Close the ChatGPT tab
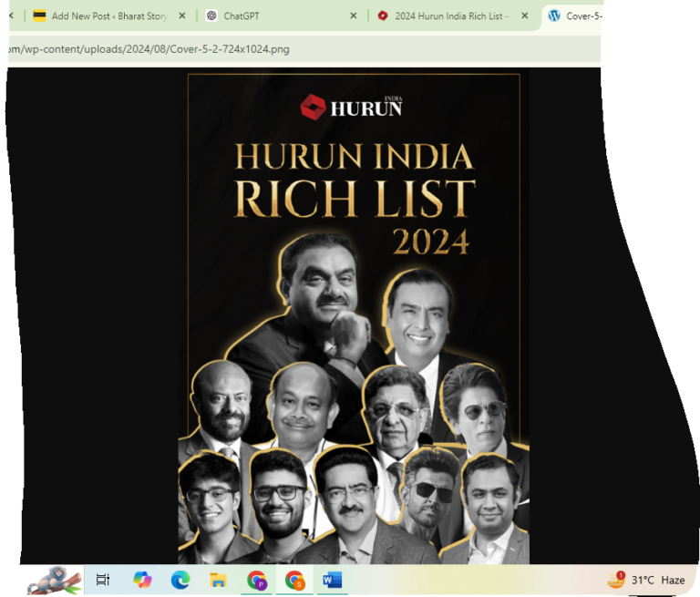The image size is (700, 597). 353,16
